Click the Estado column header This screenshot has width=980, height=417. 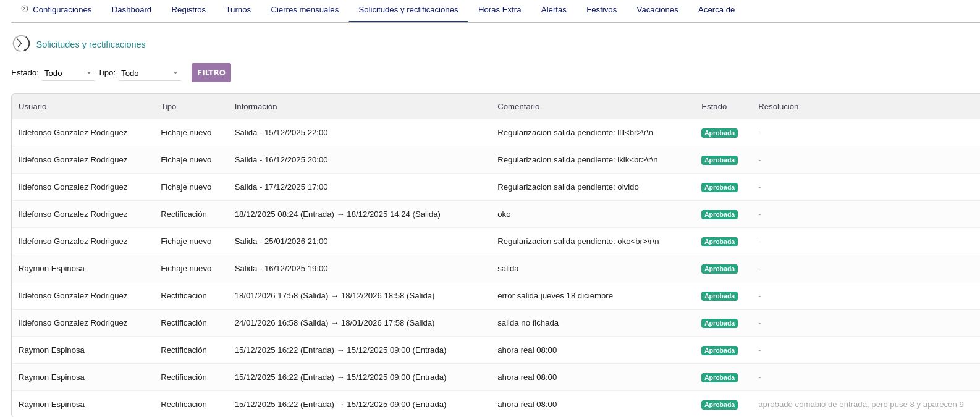(714, 107)
